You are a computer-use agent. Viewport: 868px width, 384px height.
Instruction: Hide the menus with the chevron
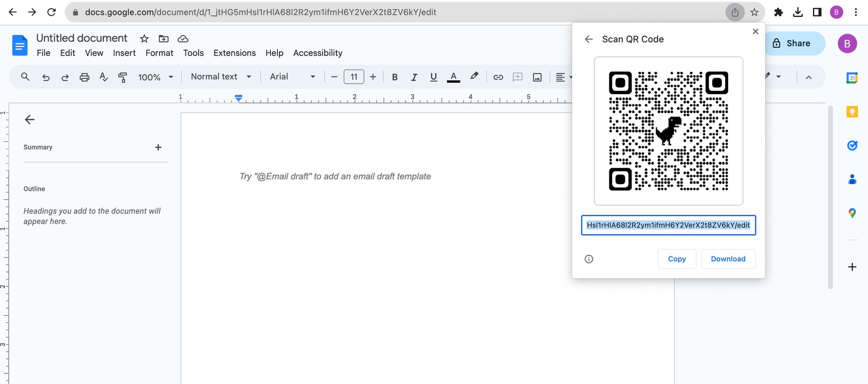coord(809,77)
